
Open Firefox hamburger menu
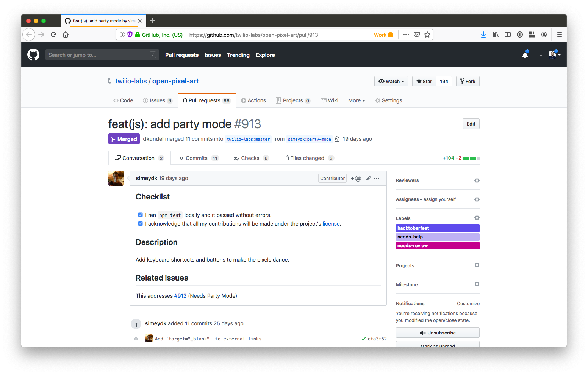559,35
